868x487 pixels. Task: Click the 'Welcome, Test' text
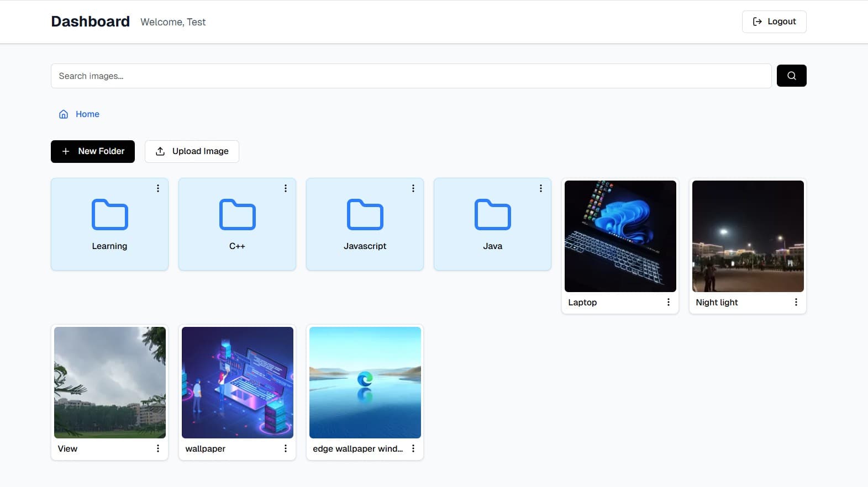tap(173, 22)
